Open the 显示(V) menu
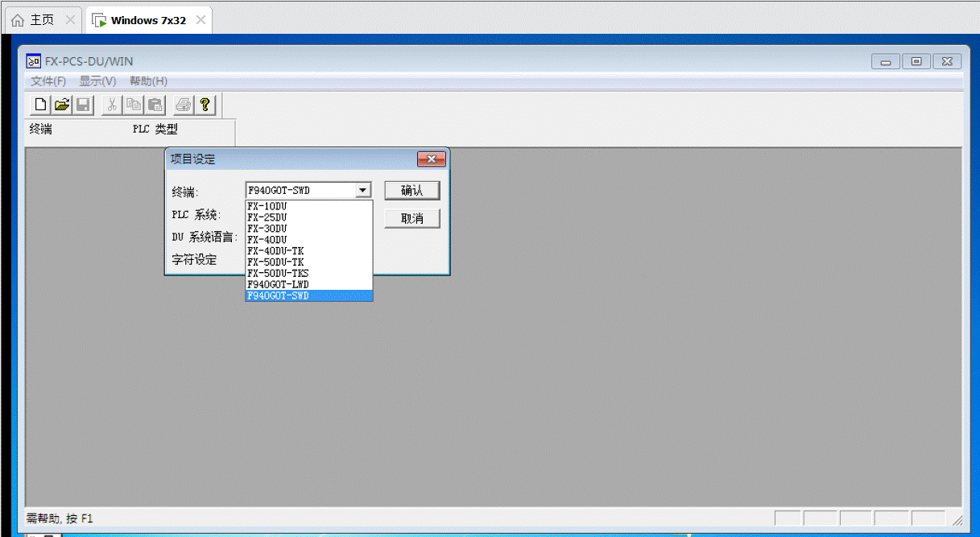Viewport: 980px width, 537px height. pyautogui.click(x=97, y=81)
